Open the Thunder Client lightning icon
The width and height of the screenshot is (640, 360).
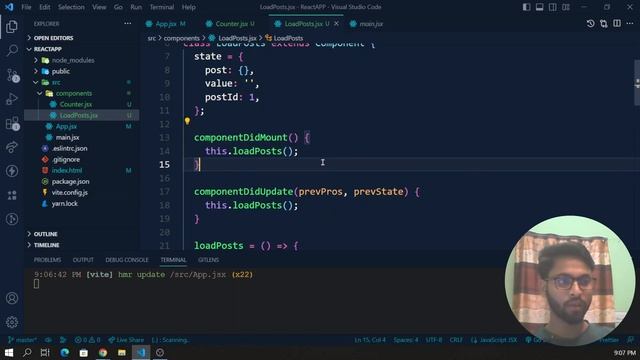pyautogui.click(x=12, y=171)
